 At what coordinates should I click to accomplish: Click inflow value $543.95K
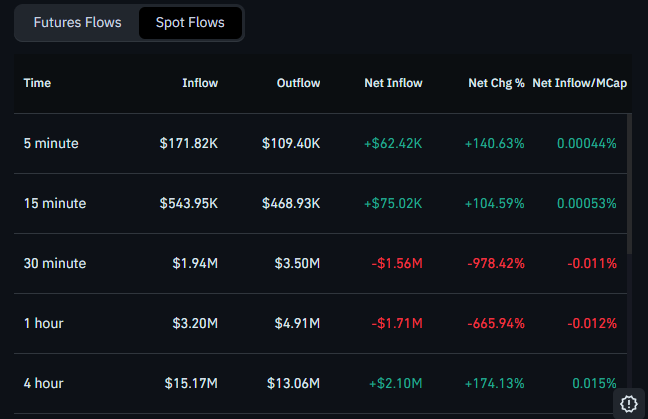click(189, 203)
